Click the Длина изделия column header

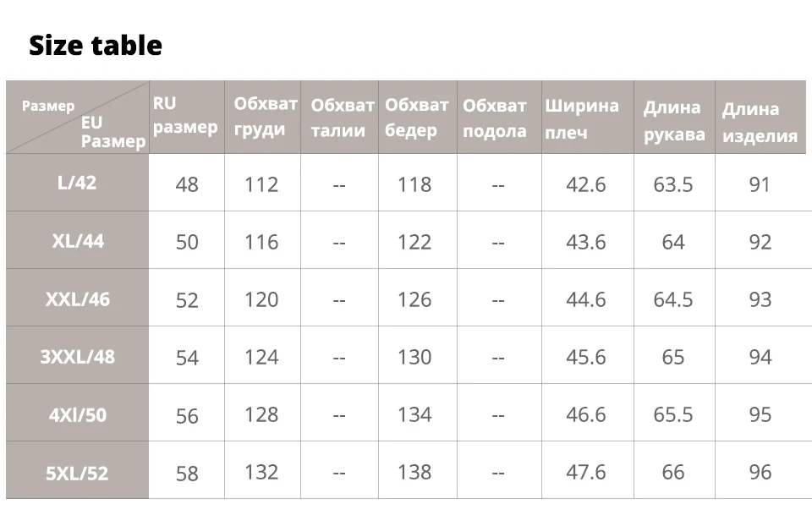pyautogui.click(x=759, y=122)
